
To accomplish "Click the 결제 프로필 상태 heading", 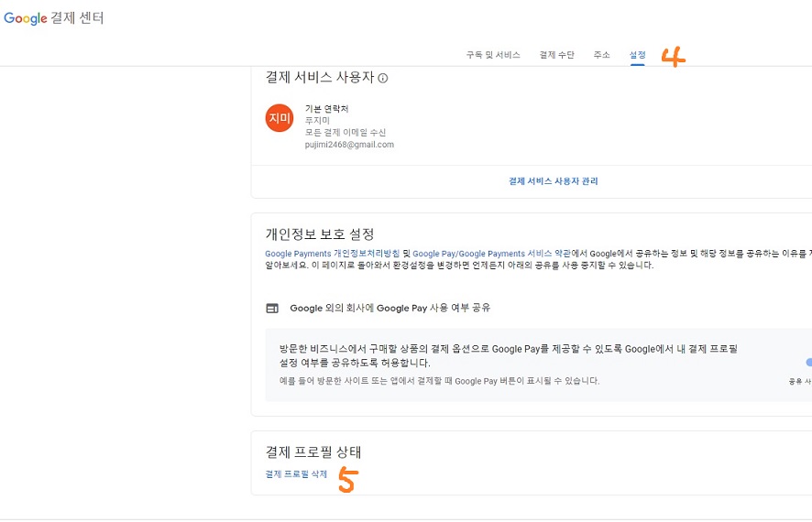I will (x=313, y=452).
